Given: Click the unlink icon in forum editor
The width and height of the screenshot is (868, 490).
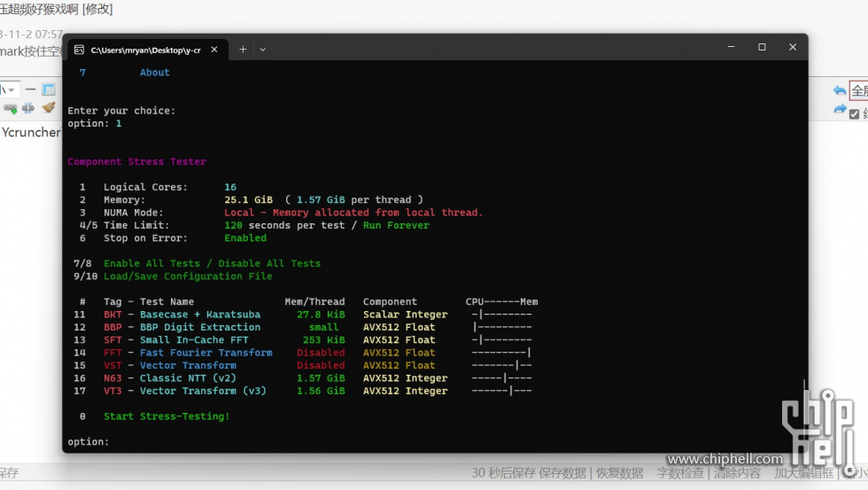Looking at the screenshot, I should click(x=28, y=108).
